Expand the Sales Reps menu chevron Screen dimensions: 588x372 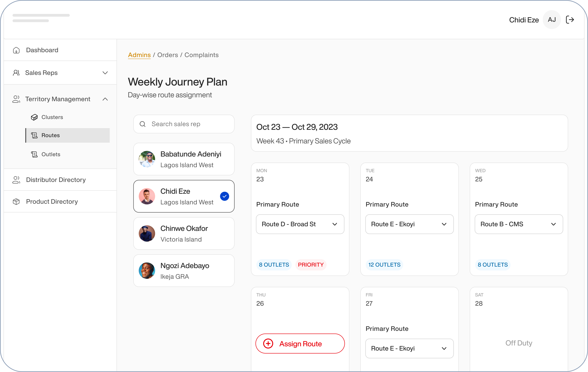[105, 73]
